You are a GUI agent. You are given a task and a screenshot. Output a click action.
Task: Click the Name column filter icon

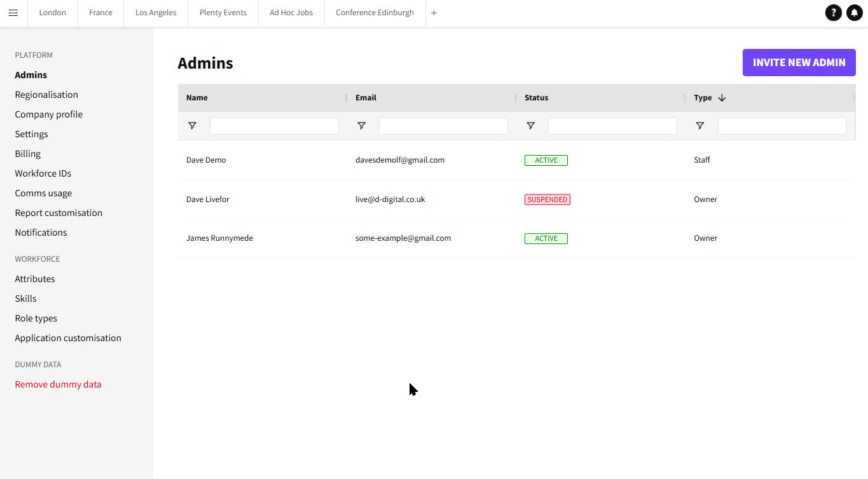(x=192, y=126)
